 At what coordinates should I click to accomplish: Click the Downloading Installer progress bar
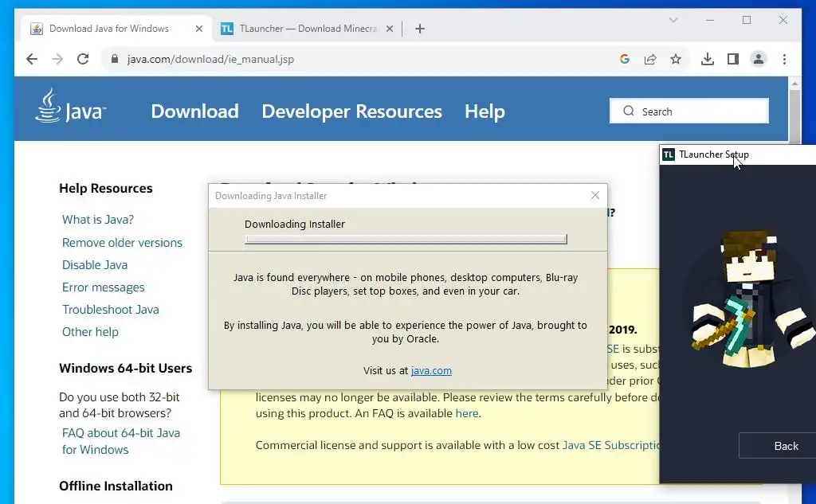(x=406, y=239)
